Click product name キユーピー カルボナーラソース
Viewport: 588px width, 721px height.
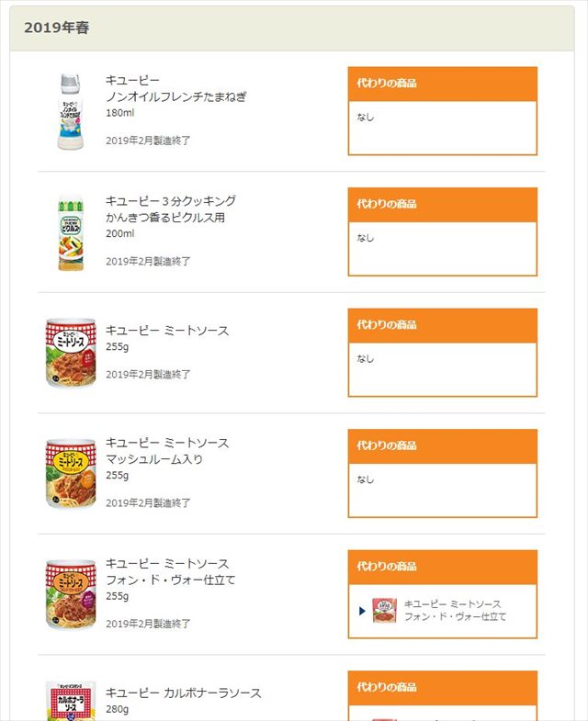click(x=183, y=693)
